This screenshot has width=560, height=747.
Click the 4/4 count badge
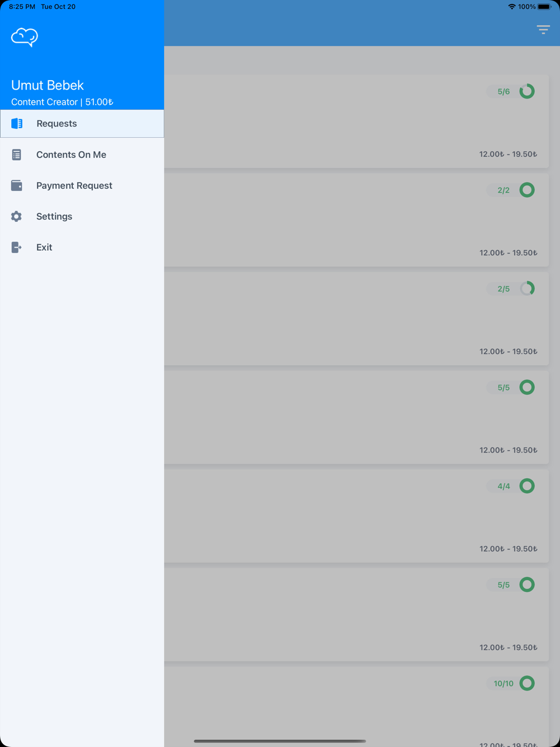point(503,486)
